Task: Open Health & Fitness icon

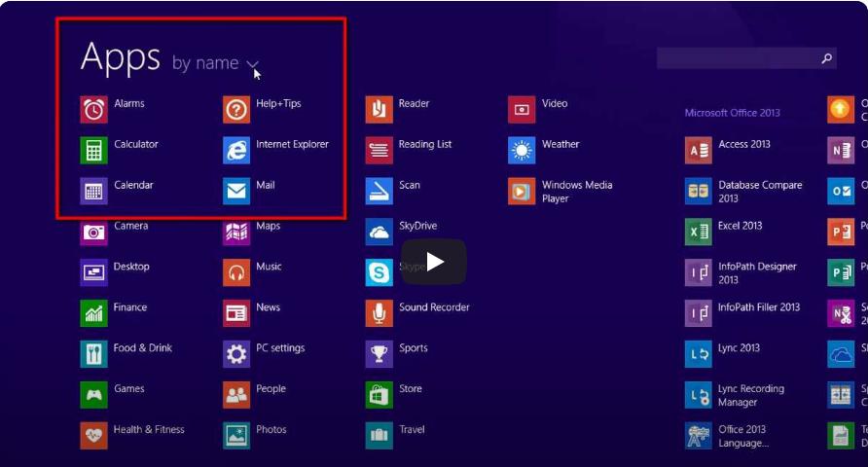Action: (93, 436)
